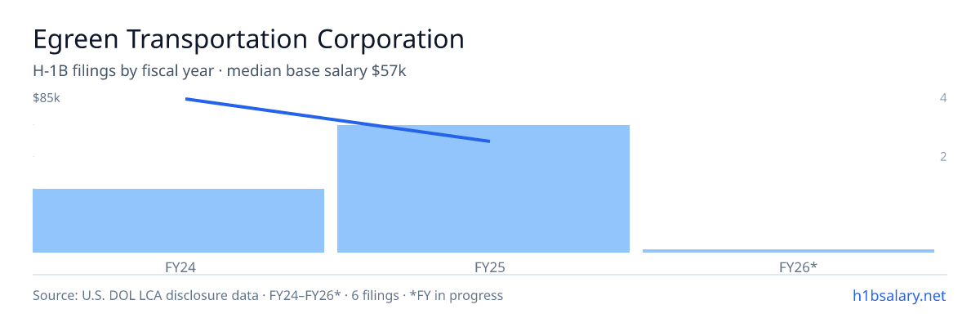Screen dimensions: 980x327
Task: Click the end point of salary line
Action: click(488, 141)
